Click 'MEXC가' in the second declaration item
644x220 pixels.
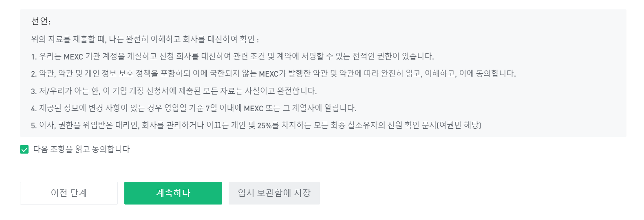click(272, 74)
